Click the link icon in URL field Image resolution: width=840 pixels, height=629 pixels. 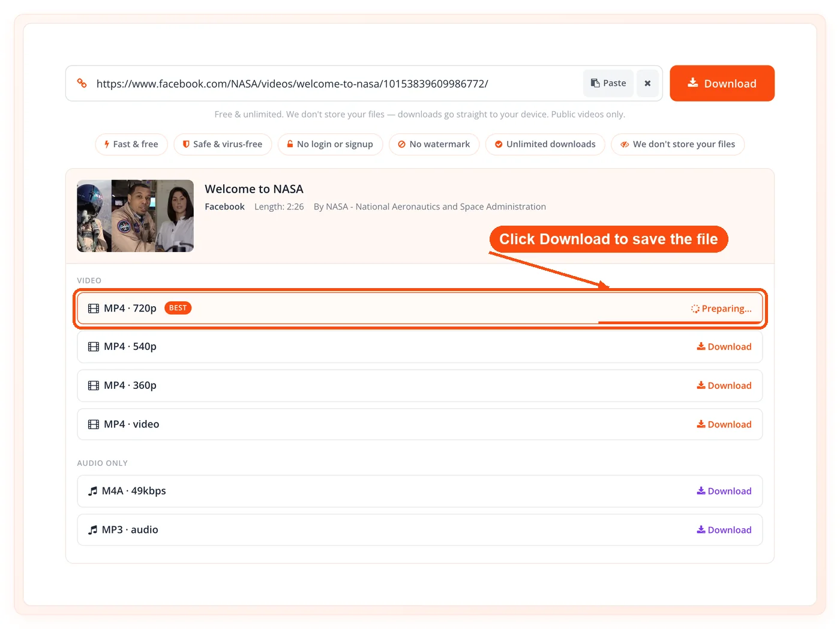[x=82, y=83]
